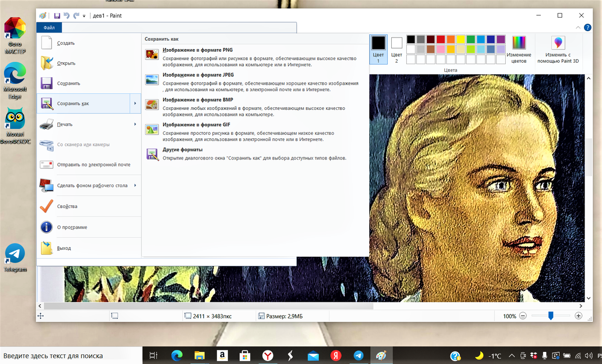The image size is (602, 364).
Task: Open Microsoft Store from the taskbar
Action: (245, 355)
